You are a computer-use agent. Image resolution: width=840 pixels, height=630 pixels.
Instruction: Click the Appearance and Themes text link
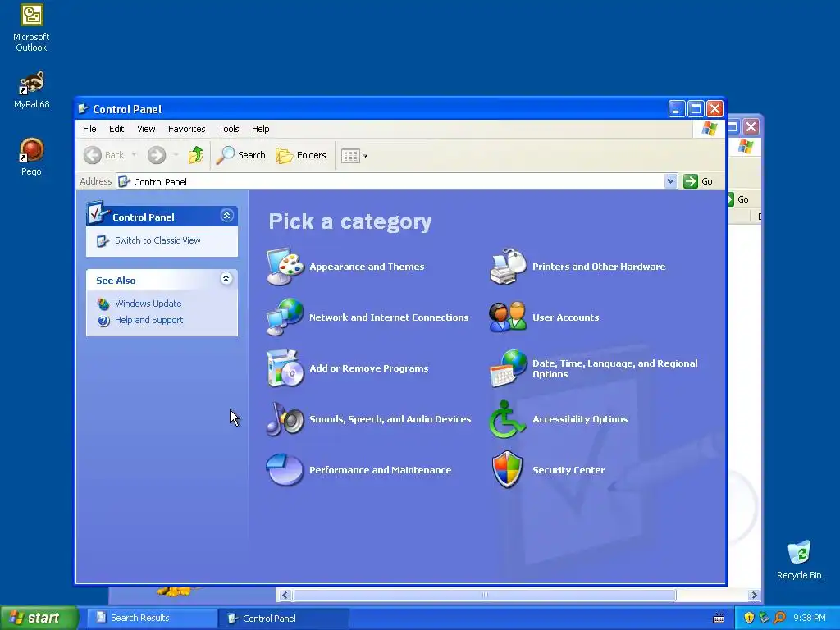coord(367,267)
